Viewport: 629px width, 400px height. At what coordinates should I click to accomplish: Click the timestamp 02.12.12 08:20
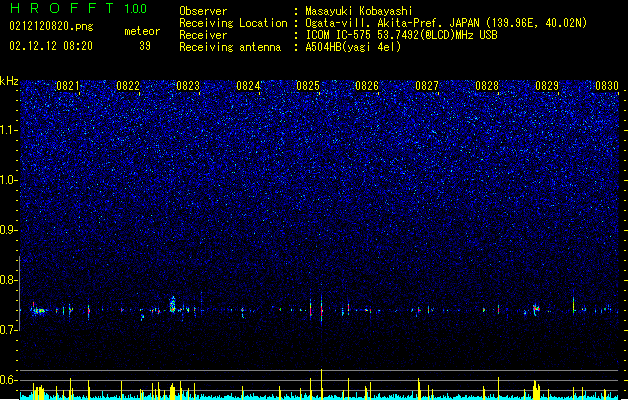click(x=51, y=46)
